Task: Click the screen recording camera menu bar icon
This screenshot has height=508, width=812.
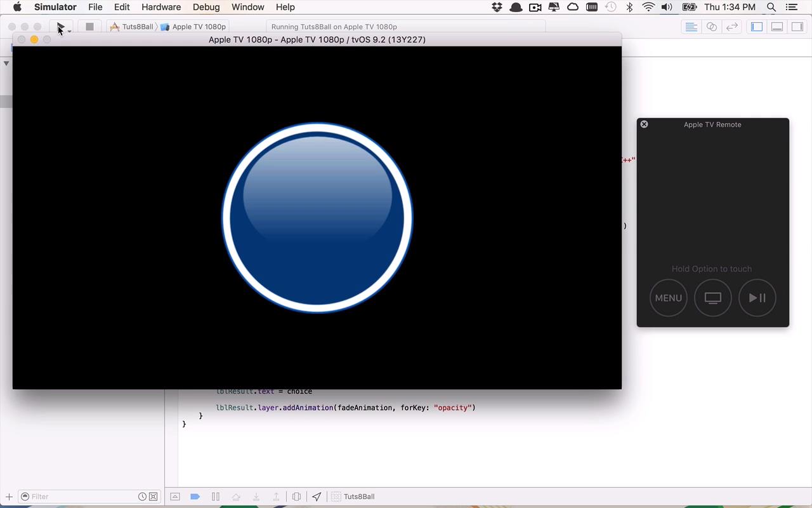Action: coord(535,7)
